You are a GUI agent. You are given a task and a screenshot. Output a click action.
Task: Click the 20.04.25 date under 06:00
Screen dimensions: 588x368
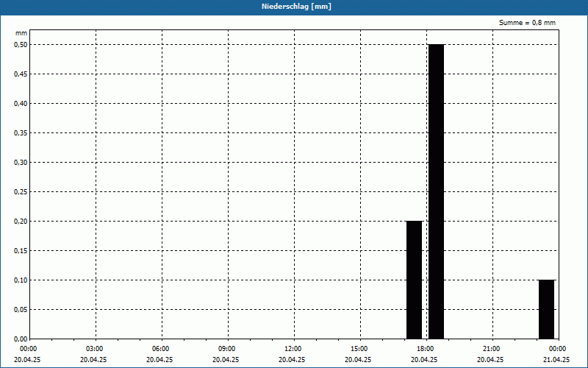pyautogui.click(x=159, y=360)
